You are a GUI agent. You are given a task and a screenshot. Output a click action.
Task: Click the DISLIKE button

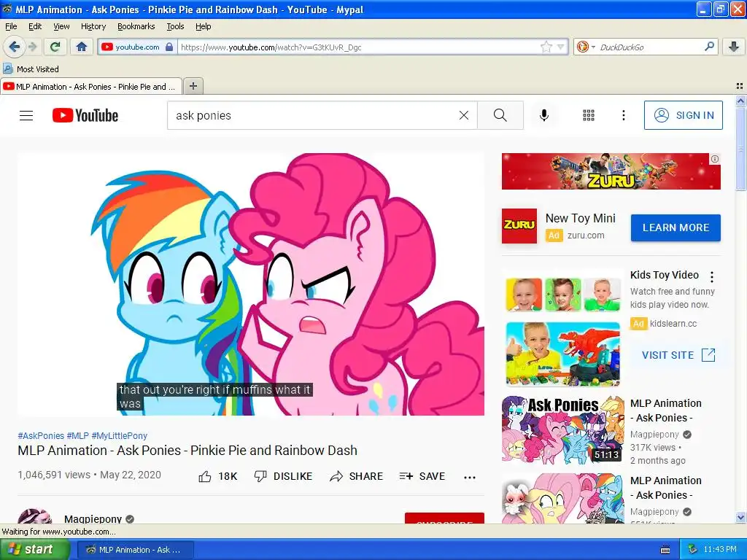(x=284, y=476)
